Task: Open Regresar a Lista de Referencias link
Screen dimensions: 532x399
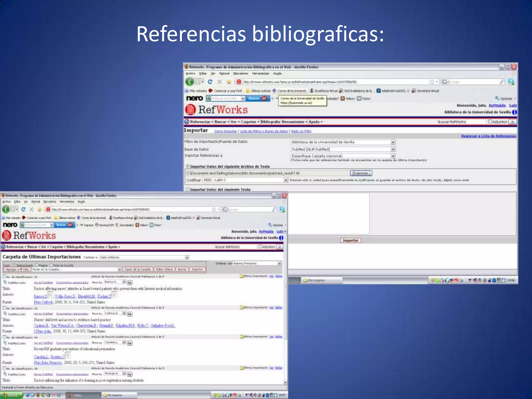Action: (x=489, y=136)
